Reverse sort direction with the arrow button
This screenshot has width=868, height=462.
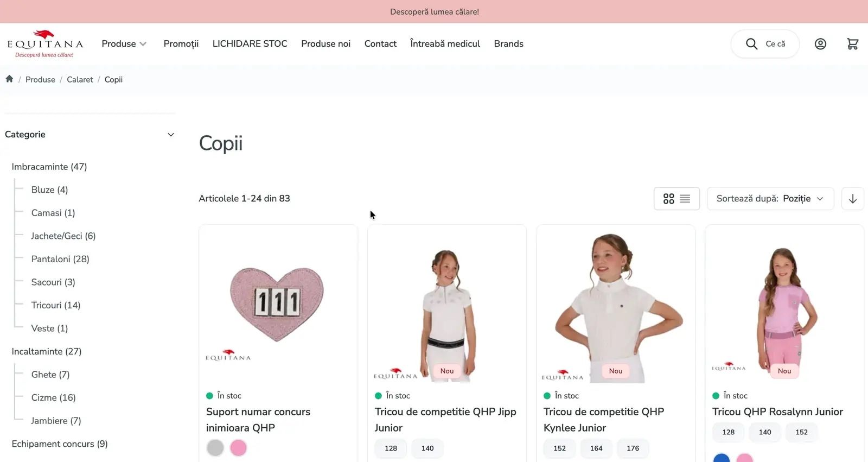(853, 199)
